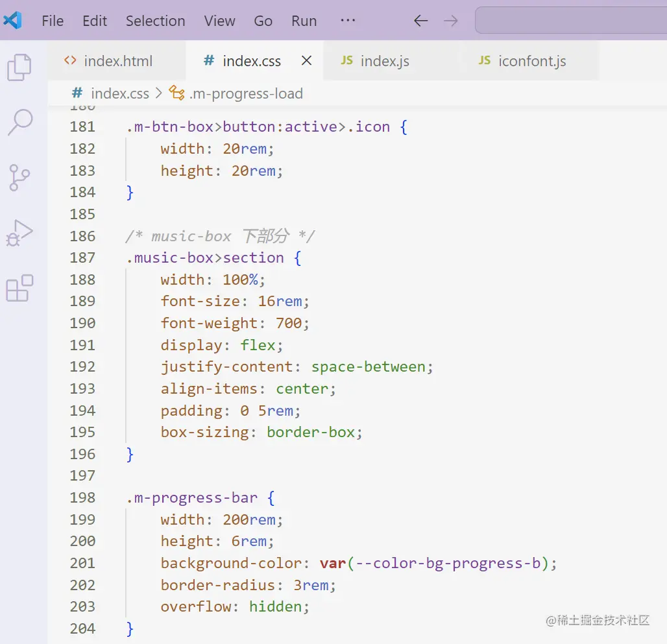This screenshot has height=644, width=667.
Task: Click index.css in the breadcrumb
Action: tap(120, 93)
